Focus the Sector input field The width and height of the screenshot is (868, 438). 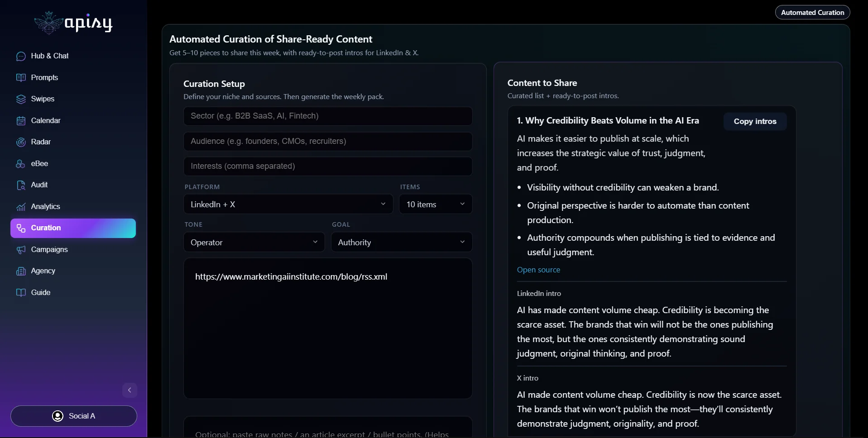point(328,116)
